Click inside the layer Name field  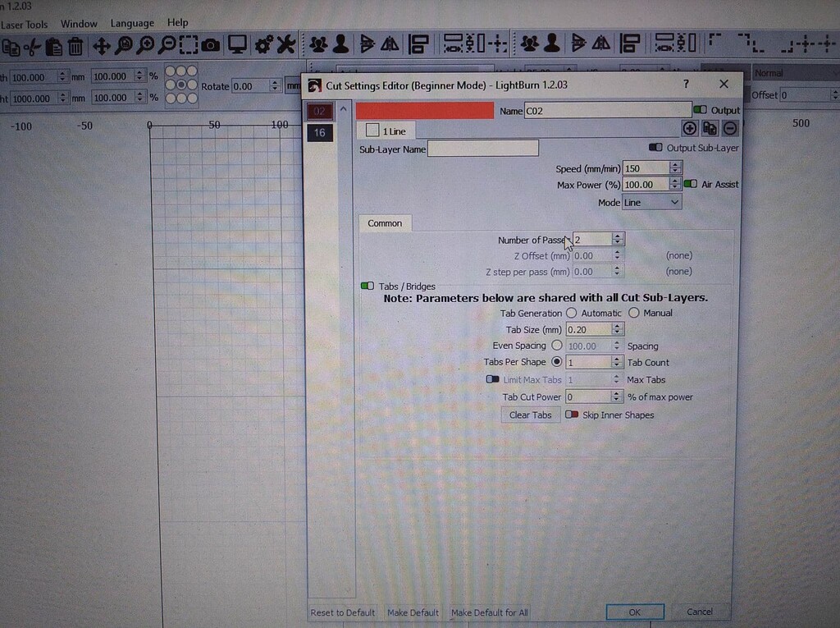click(x=607, y=109)
